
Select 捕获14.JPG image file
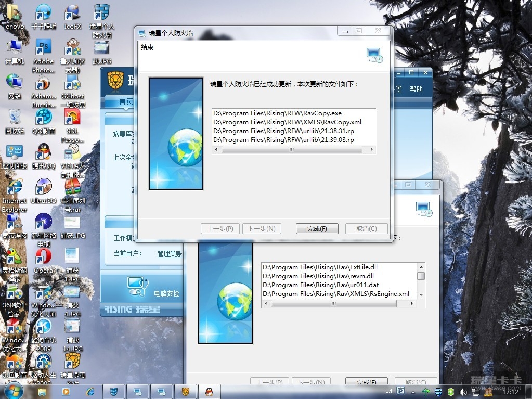(73, 336)
